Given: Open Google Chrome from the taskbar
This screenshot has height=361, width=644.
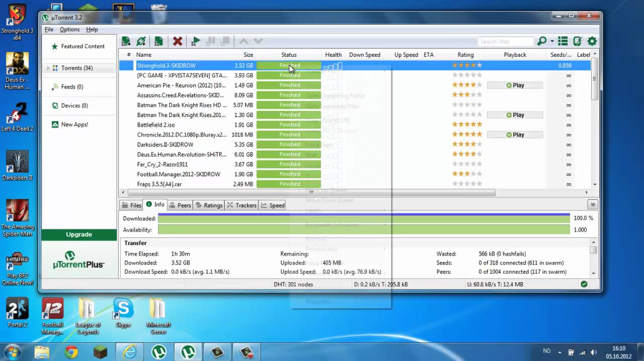Looking at the screenshot, I should click(x=71, y=352).
